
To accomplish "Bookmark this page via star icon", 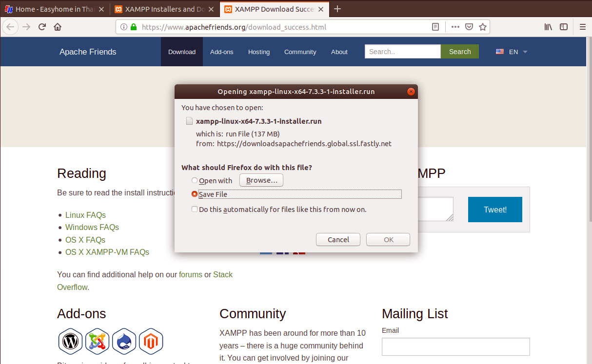I will 482,27.
